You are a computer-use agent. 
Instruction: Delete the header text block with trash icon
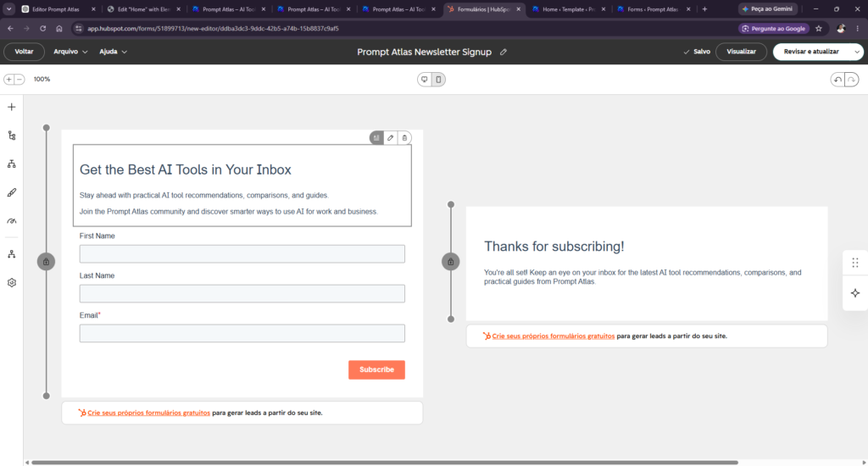[x=404, y=138]
